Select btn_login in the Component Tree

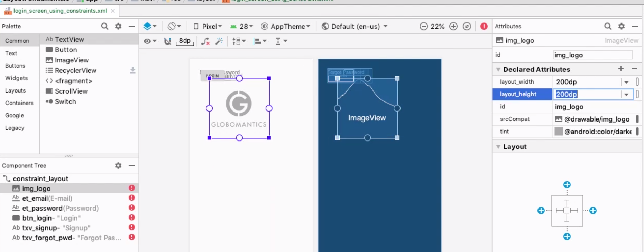coord(69,218)
